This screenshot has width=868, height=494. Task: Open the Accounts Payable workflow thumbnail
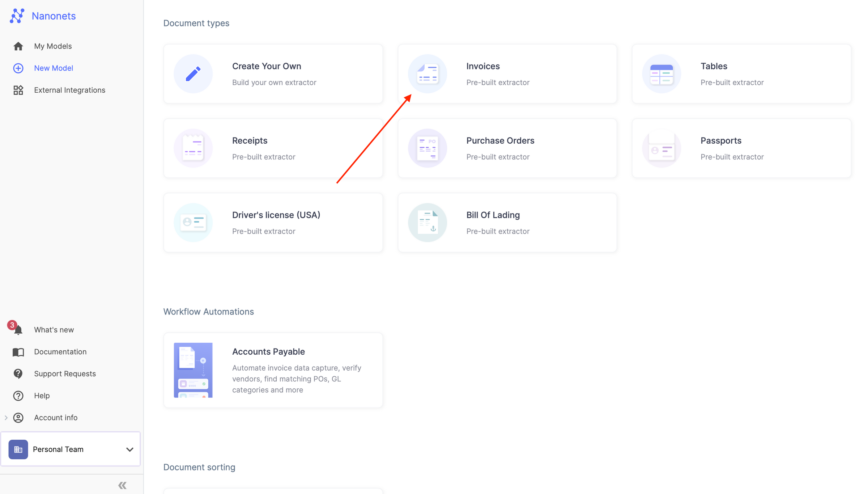(193, 370)
